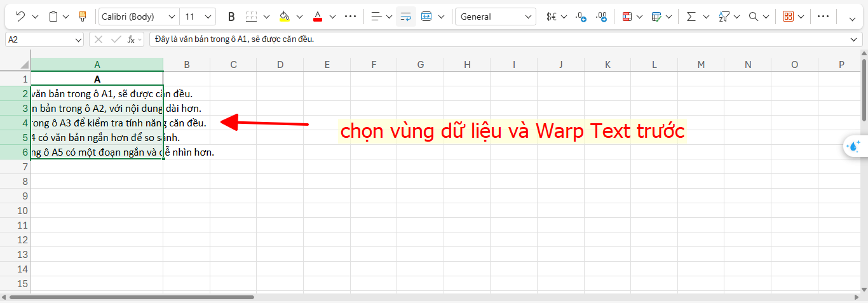Expand the Alignment dropdown arrow

(389, 17)
